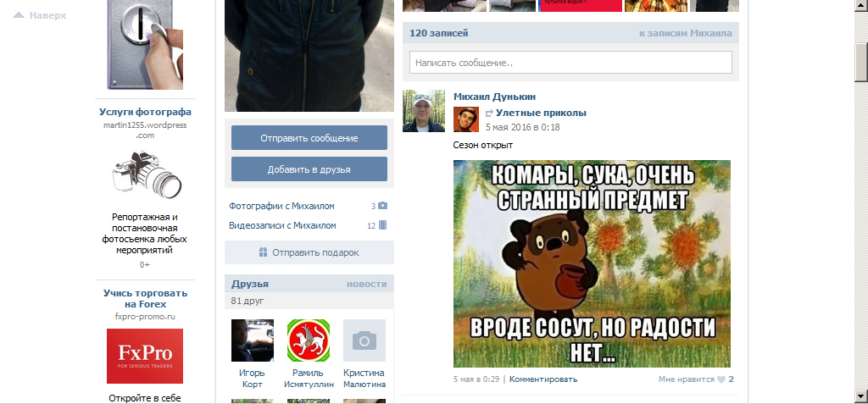Click новости link in Друзья block
Viewport: 868px width, 404px height.
pos(366,284)
